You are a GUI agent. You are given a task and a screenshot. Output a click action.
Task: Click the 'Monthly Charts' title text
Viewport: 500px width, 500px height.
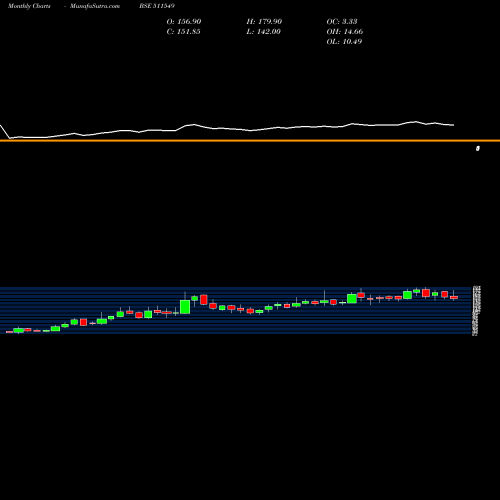(x=29, y=6)
